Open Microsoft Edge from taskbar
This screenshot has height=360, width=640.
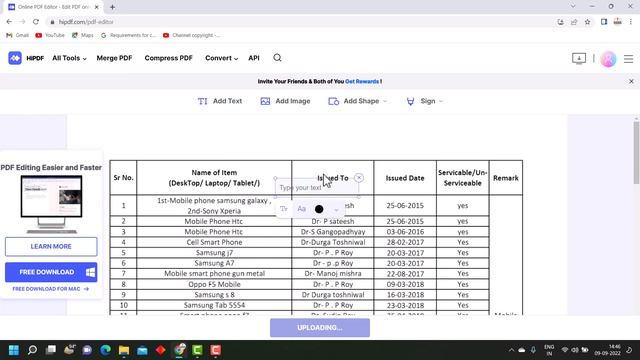point(106,350)
